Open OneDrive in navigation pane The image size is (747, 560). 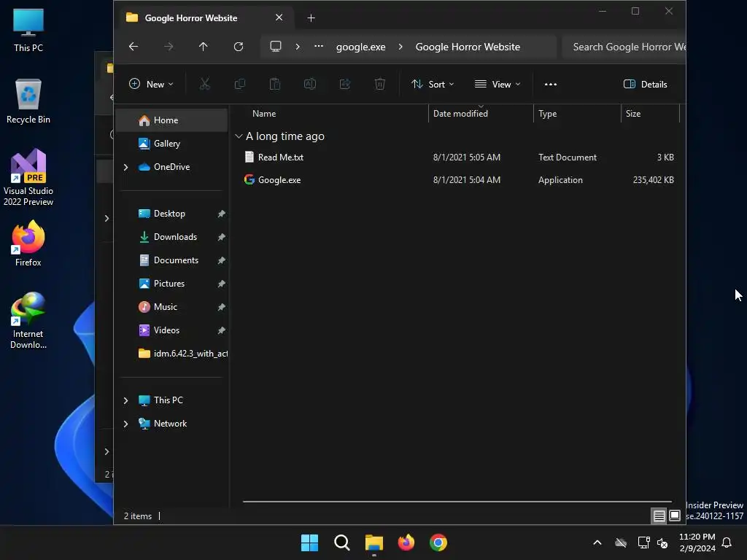coord(171,167)
